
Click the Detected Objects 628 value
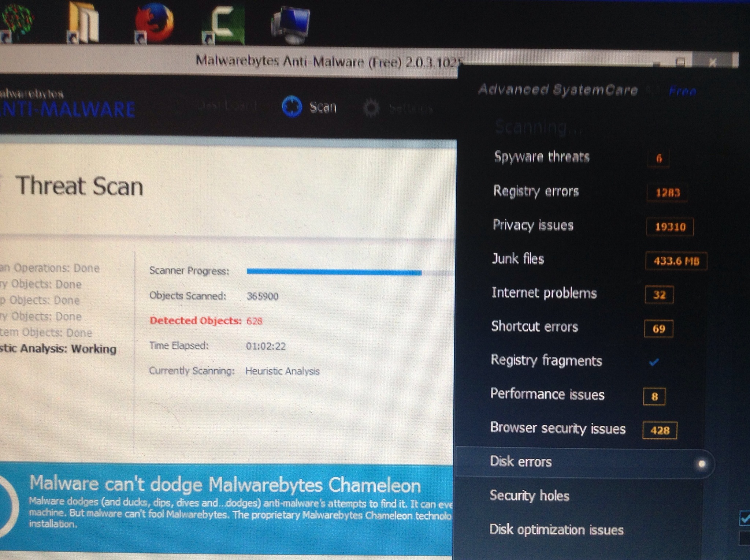(x=254, y=321)
